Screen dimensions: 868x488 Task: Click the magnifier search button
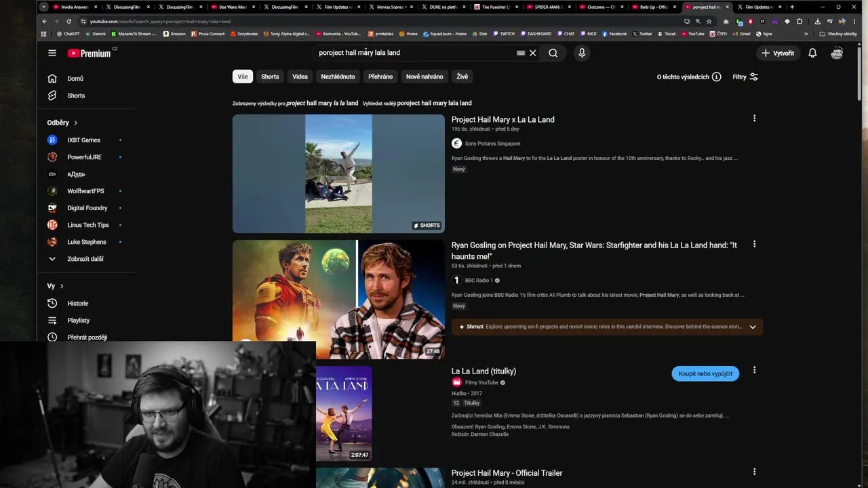(553, 53)
